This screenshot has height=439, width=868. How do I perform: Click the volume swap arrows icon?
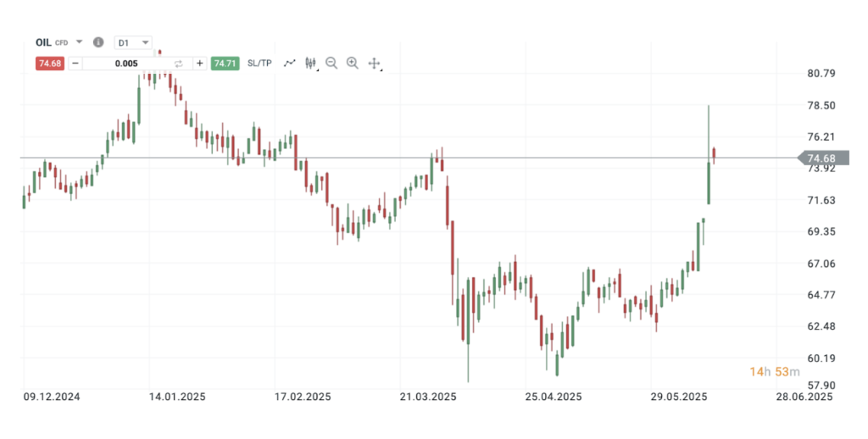[179, 64]
